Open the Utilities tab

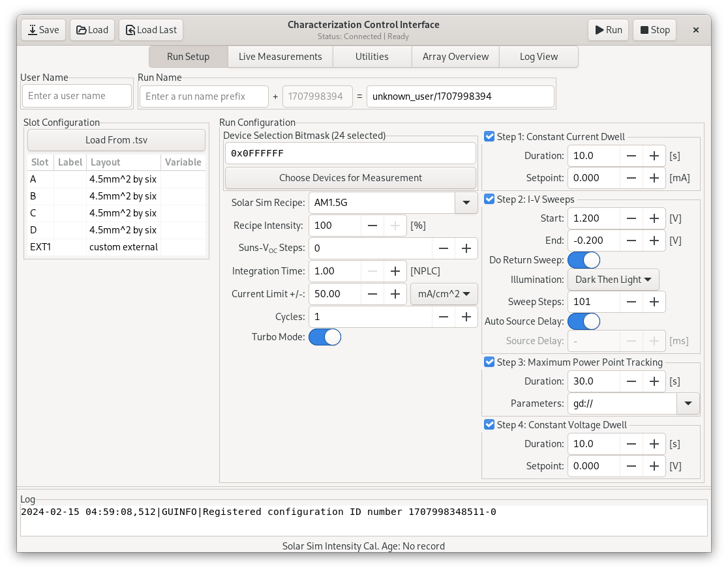point(372,57)
